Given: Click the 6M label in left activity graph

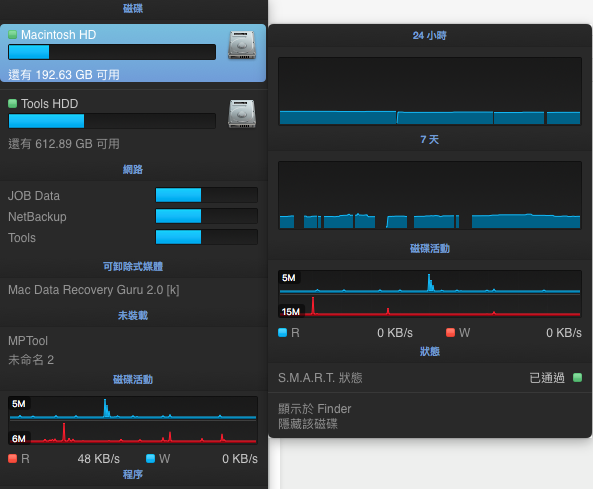Looking at the screenshot, I should [x=19, y=439].
